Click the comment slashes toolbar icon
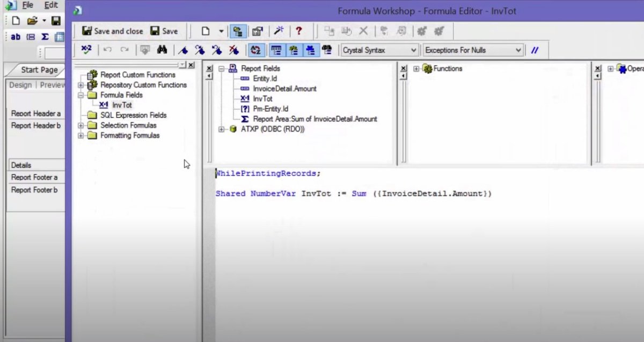Image resolution: width=644 pixels, height=342 pixels. (535, 50)
